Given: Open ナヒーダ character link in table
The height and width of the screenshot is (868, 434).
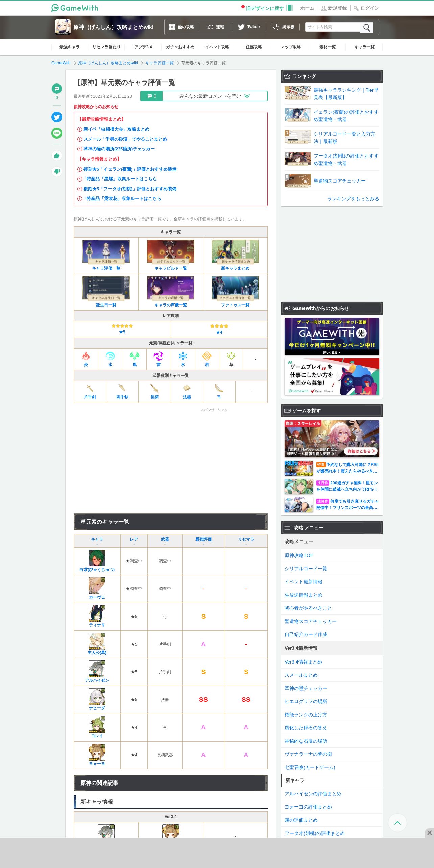Looking at the screenshot, I should pyautogui.click(x=97, y=708).
